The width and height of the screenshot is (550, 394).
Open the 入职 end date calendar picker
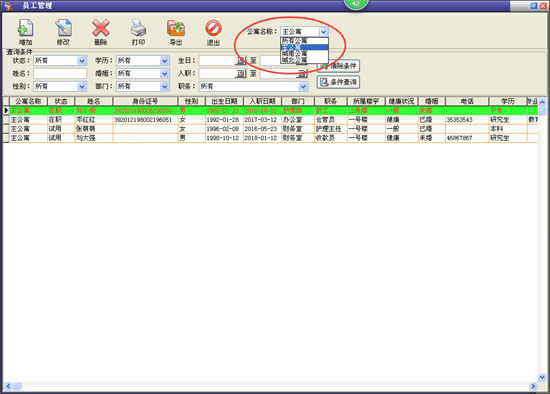pyautogui.click(x=302, y=74)
